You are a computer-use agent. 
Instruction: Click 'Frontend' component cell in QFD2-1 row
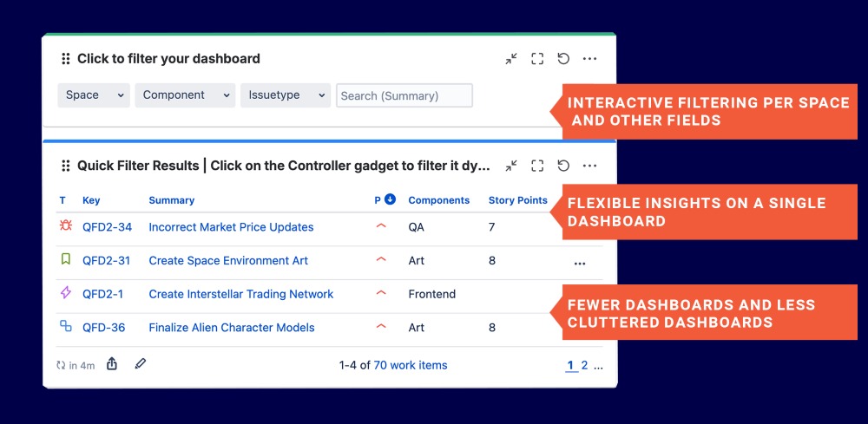coord(432,294)
